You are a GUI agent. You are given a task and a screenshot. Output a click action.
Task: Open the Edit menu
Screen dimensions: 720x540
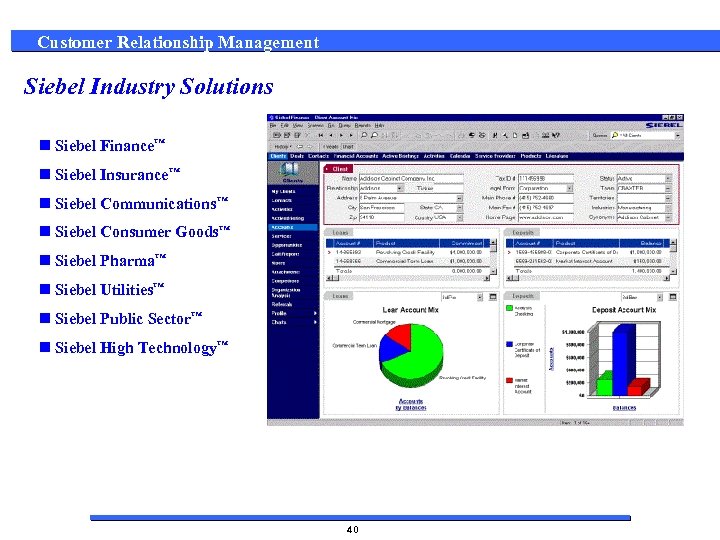click(285, 125)
